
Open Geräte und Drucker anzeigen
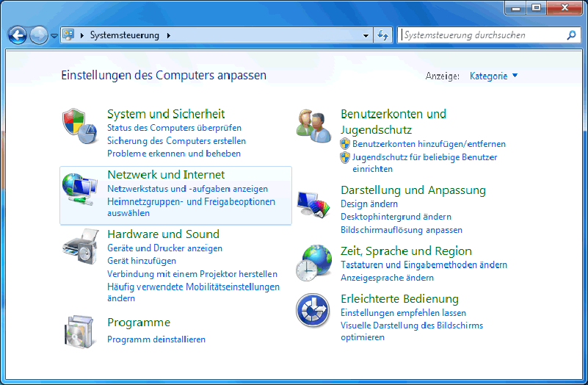click(x=164, y=248)
